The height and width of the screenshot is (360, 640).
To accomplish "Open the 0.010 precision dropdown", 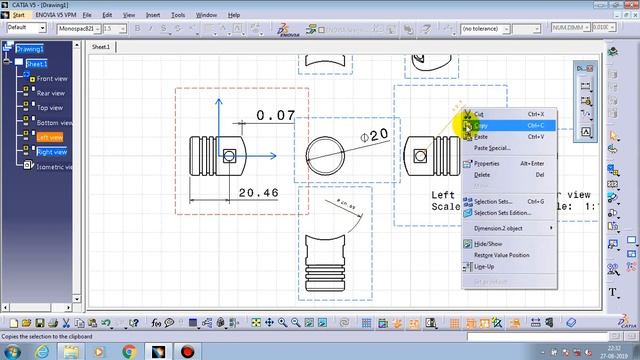I will tap(612, 27).
